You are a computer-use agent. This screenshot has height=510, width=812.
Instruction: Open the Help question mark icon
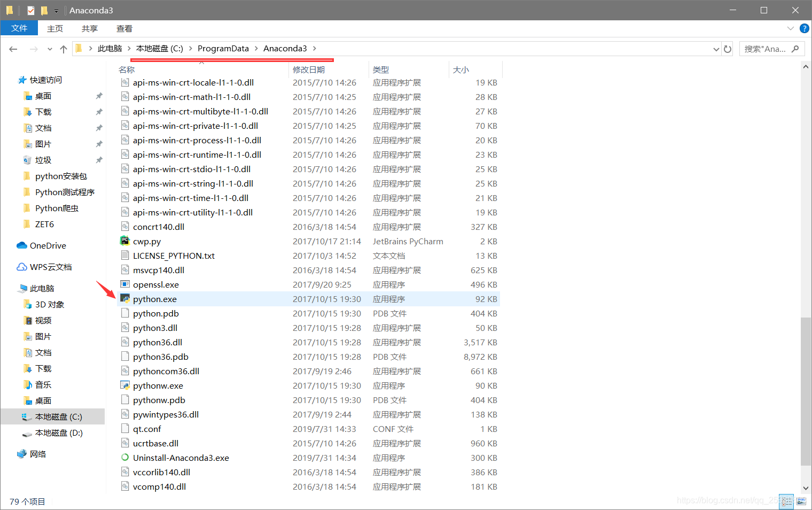tap(804, 28)
